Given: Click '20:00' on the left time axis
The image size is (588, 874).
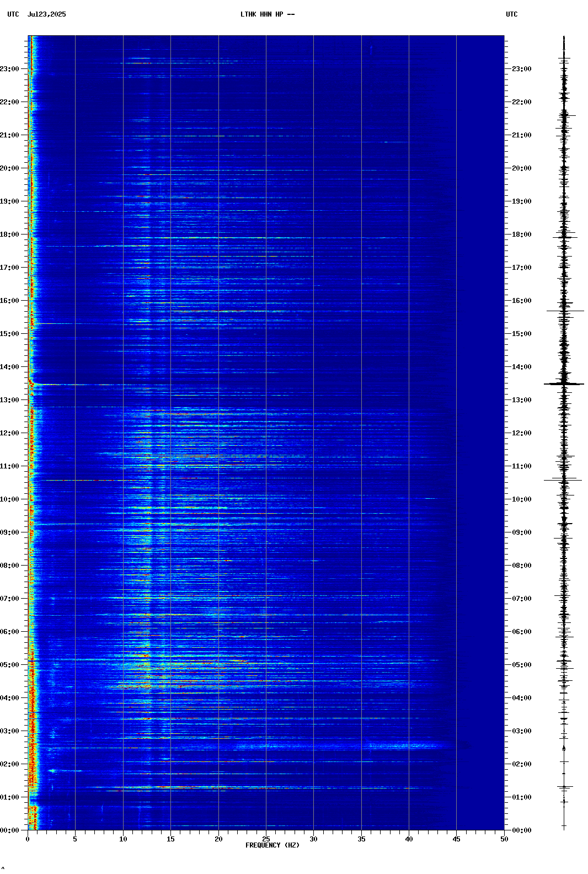Looking at the screenshot, I should (9, 168).
